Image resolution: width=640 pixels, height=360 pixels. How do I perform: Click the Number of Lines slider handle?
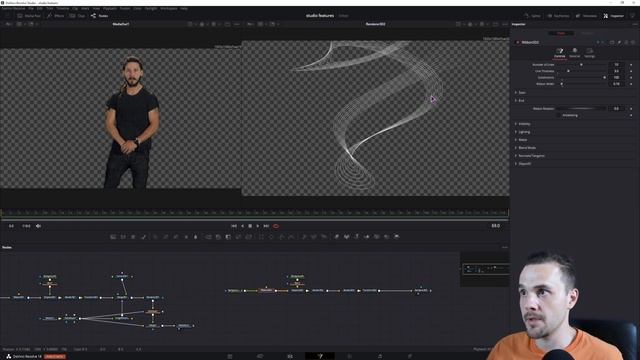click(x=581, y=64)
